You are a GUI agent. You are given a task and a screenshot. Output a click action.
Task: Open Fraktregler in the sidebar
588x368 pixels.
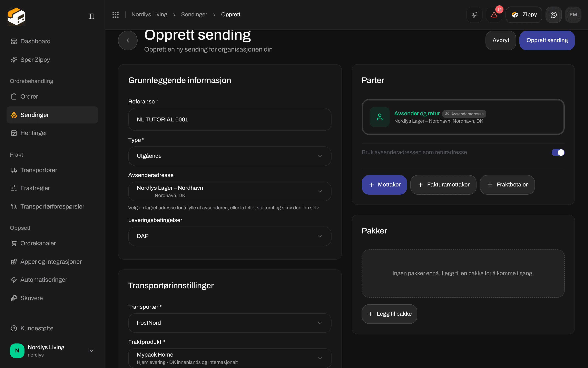pyautogui.click(x=52, y=188)
